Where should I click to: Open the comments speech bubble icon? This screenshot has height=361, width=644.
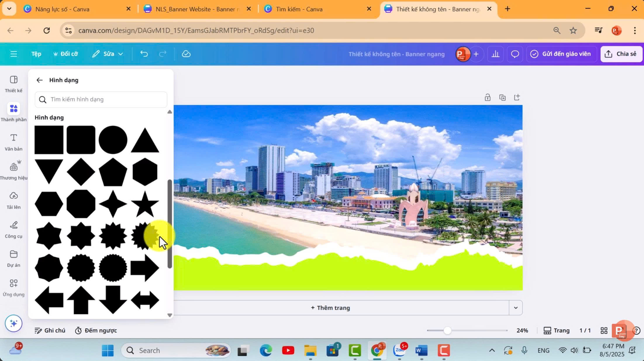pyautogui.click(x=515, y=54)
